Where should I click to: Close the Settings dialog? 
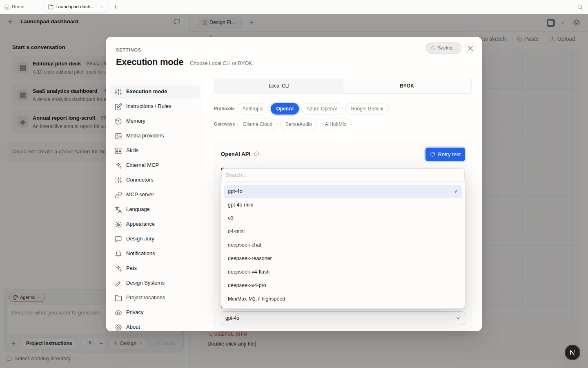[470, 48]
